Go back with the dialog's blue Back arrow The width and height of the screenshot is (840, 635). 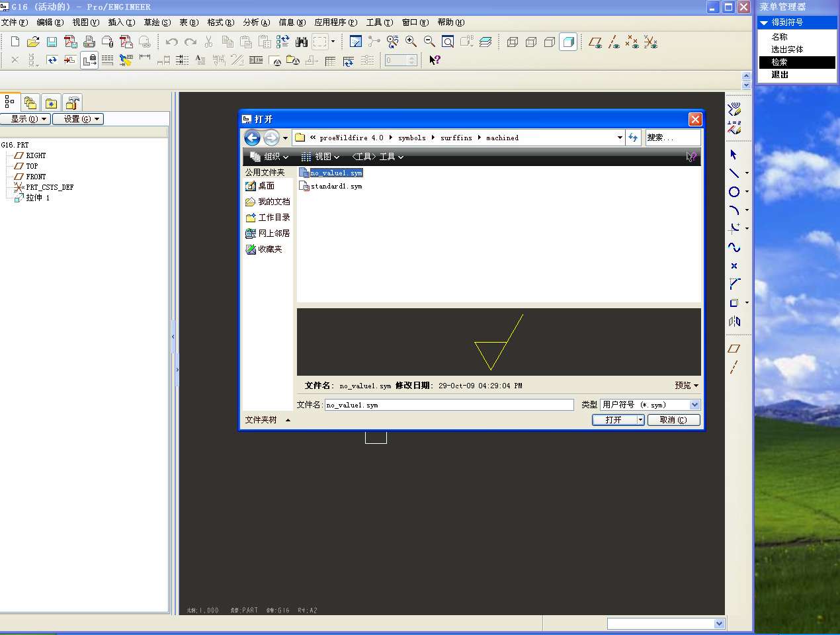(x=252, y=138)
